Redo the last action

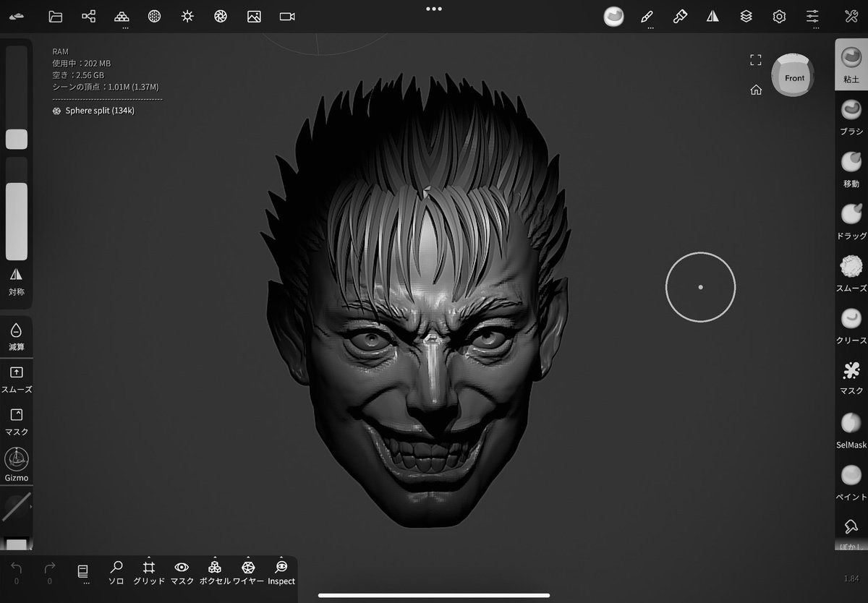point(49,573)
